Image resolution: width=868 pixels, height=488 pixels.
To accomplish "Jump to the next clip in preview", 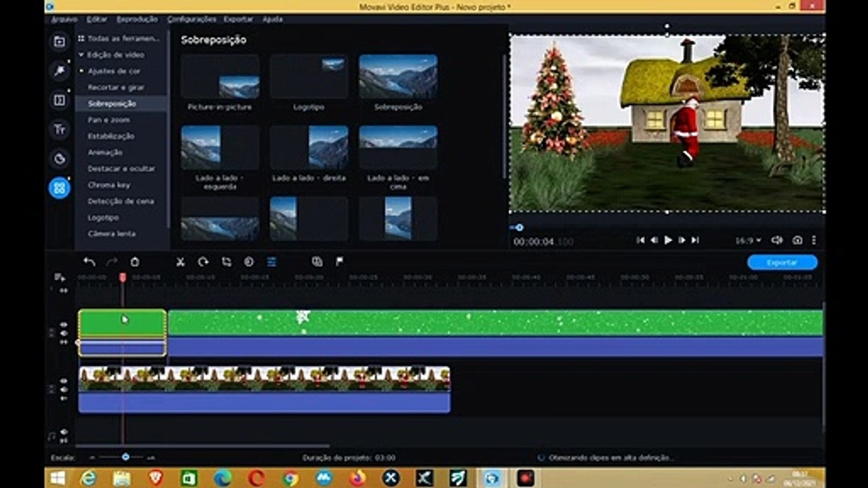I will (x=695, y=240).
